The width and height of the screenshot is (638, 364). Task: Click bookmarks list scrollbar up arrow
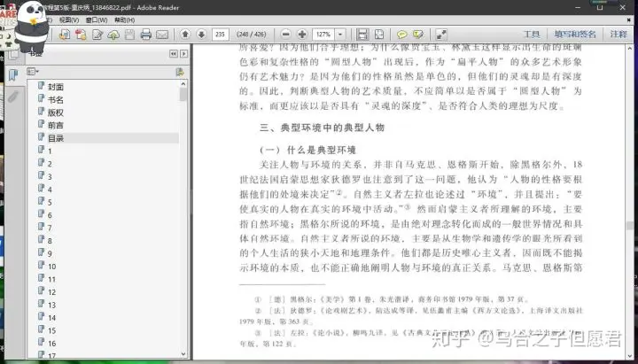[183, 84]
